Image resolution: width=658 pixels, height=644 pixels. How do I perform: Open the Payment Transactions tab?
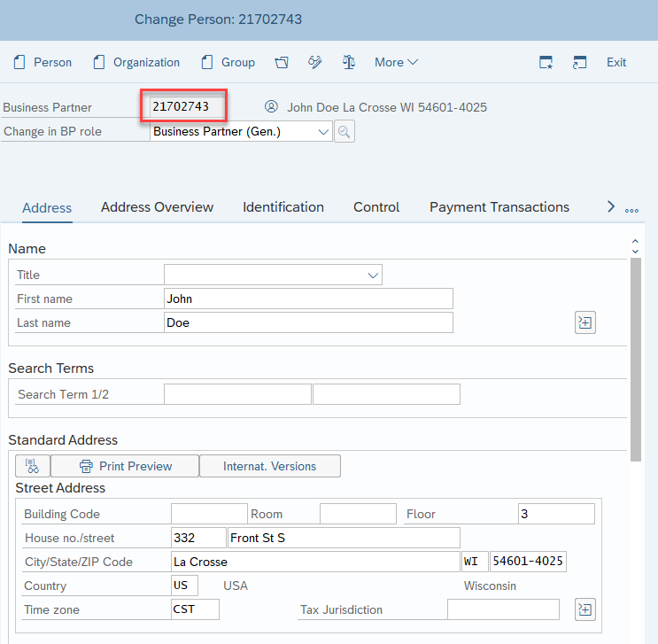499,207
